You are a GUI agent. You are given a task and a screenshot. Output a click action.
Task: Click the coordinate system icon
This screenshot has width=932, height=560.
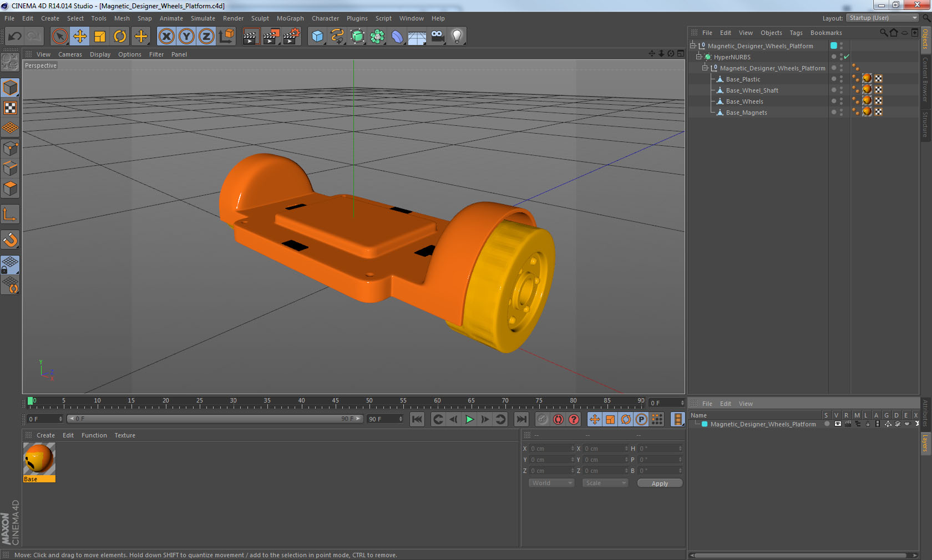226,37
